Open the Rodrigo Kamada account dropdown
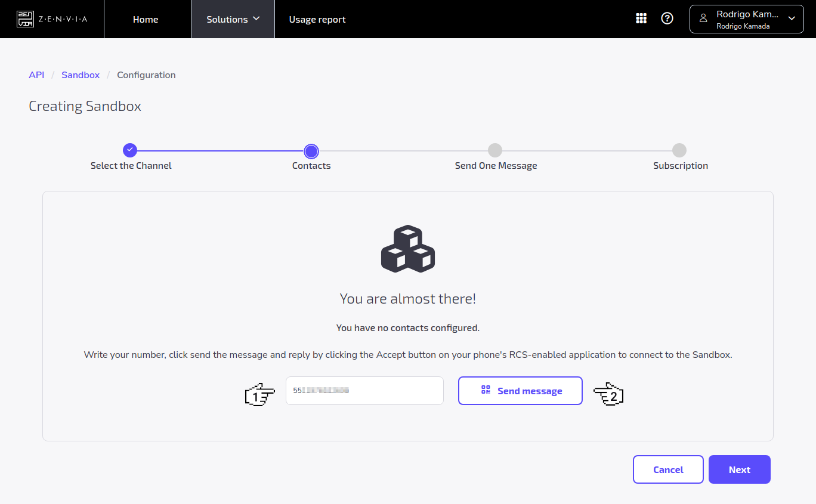The image size is (816, 504). click(x=792, y=18)
